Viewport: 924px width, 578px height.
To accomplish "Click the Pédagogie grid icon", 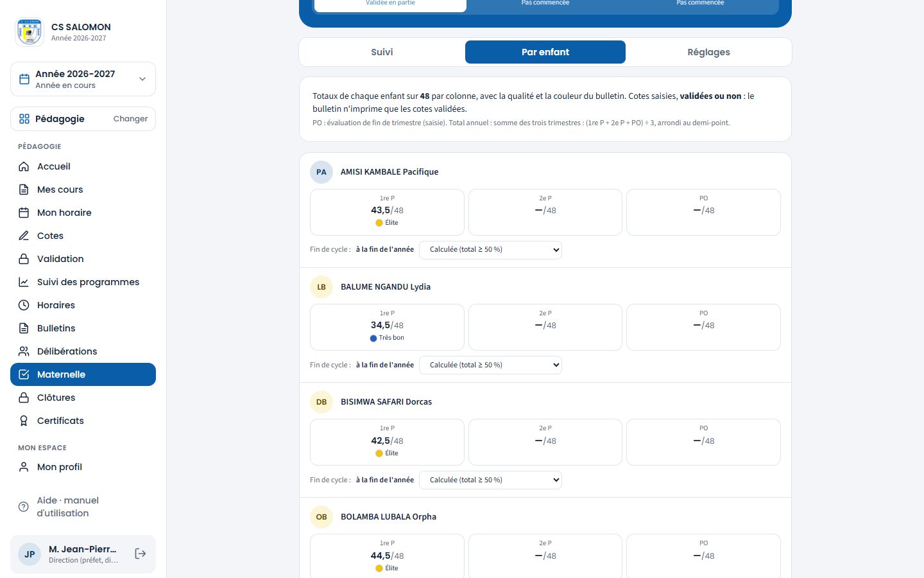I will (x=24, y=119).
